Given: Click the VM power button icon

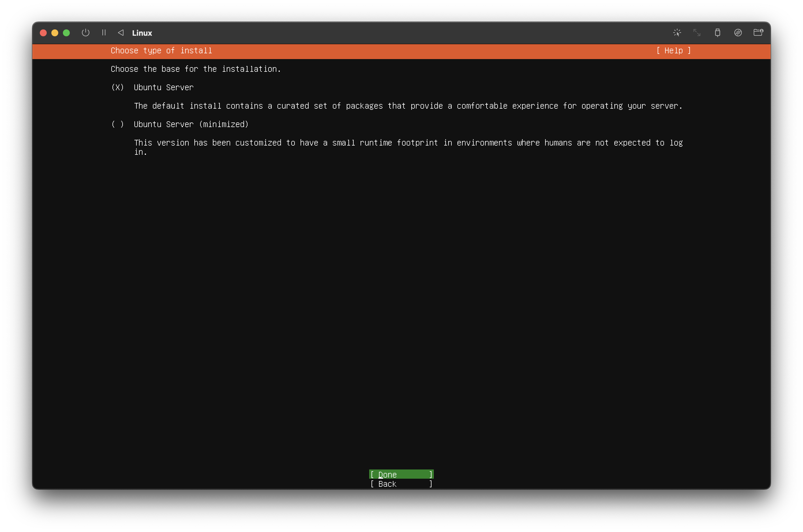Looking at the screenshot, I should [86, 33].
